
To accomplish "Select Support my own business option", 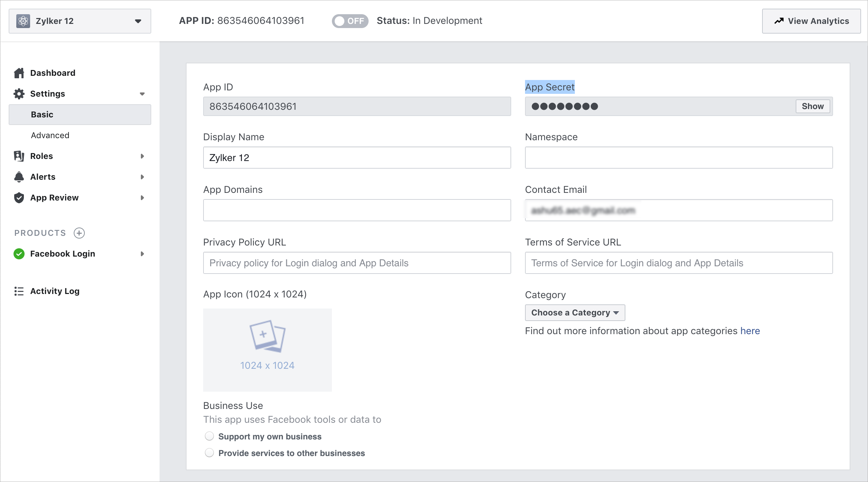I will point(209,436).
